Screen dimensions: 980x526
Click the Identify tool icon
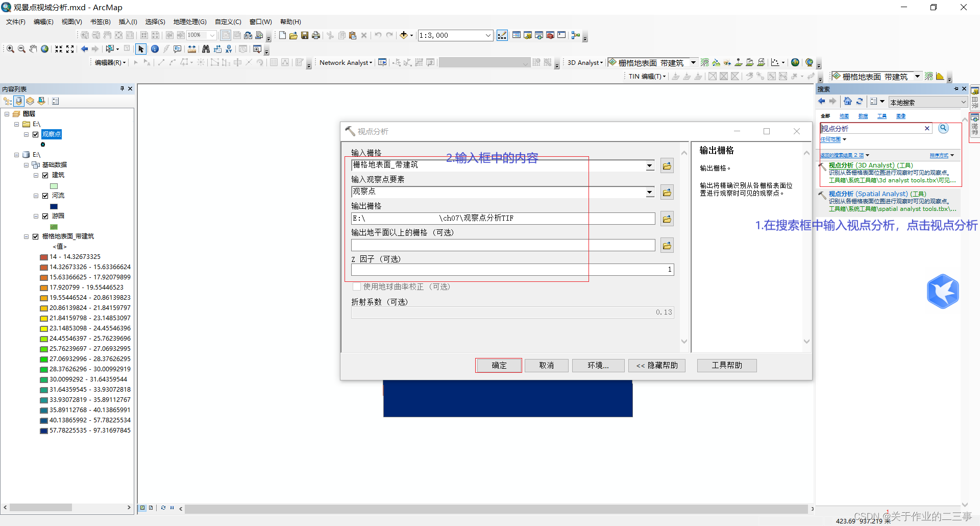click(155, 49)
